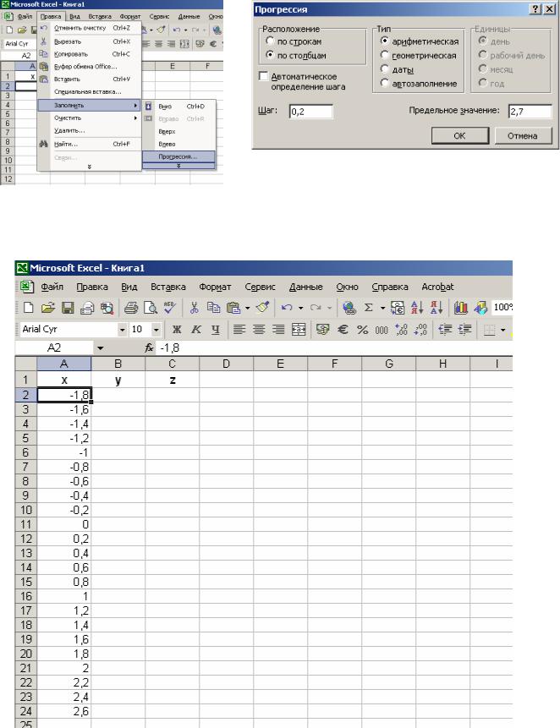This screenshot has width=560, height=728.
Task: Choose 'геометрическая' progression type
Action: tap(385, 55)
